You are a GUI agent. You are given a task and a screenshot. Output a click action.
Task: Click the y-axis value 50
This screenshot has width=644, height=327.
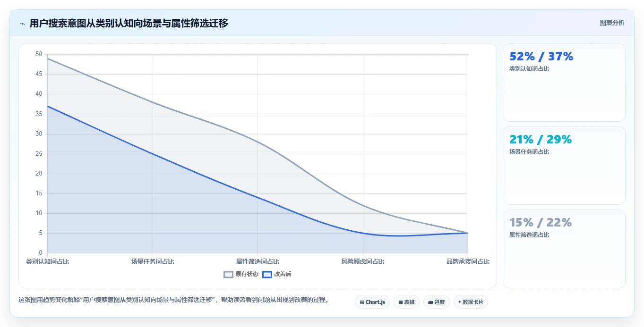point(39,54)
